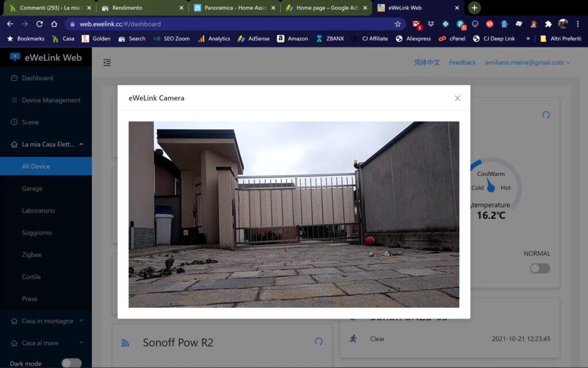
Task: Click the RSS icon beside Sonoff Pow R2
Action: 126,342
